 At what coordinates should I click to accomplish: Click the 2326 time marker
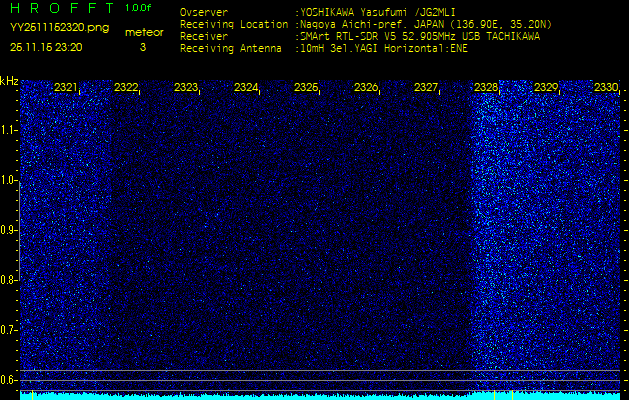tap(366, 87)
